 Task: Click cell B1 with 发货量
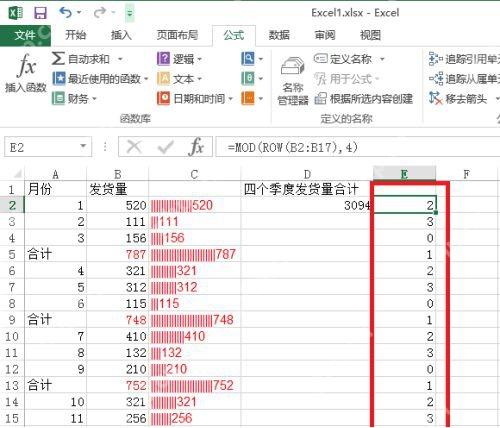(117, 189)
